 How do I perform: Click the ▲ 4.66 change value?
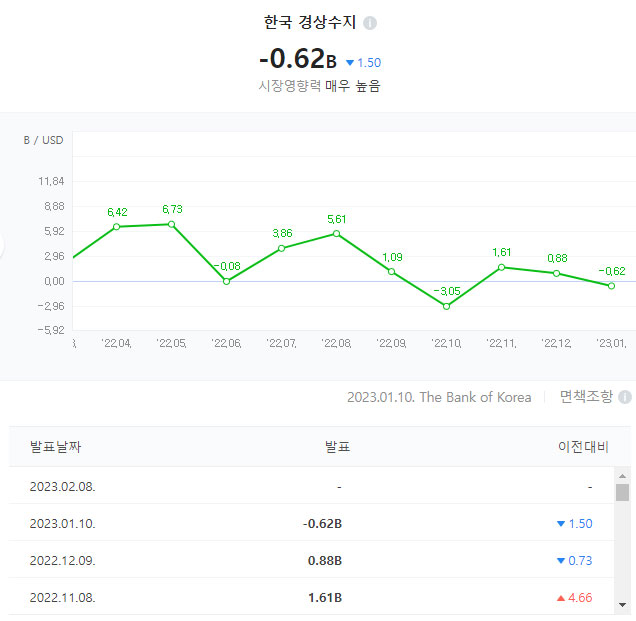(x=575, y=597)
